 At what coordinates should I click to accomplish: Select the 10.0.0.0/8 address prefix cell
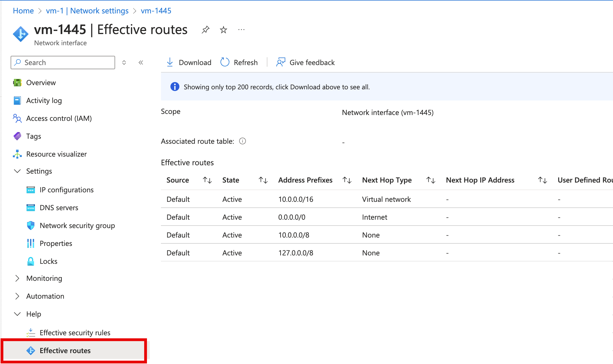[x=294, y=235]
